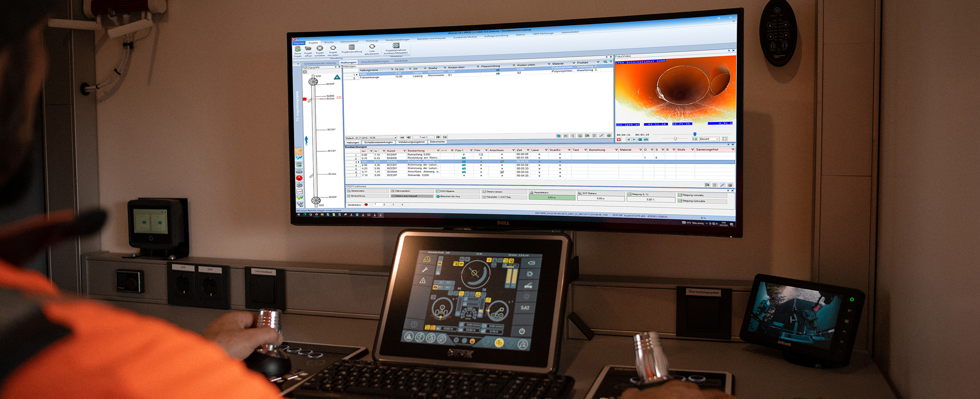Play the inspection video in reverse
Screen dimensions: 980x399
(x=628, y=140)
